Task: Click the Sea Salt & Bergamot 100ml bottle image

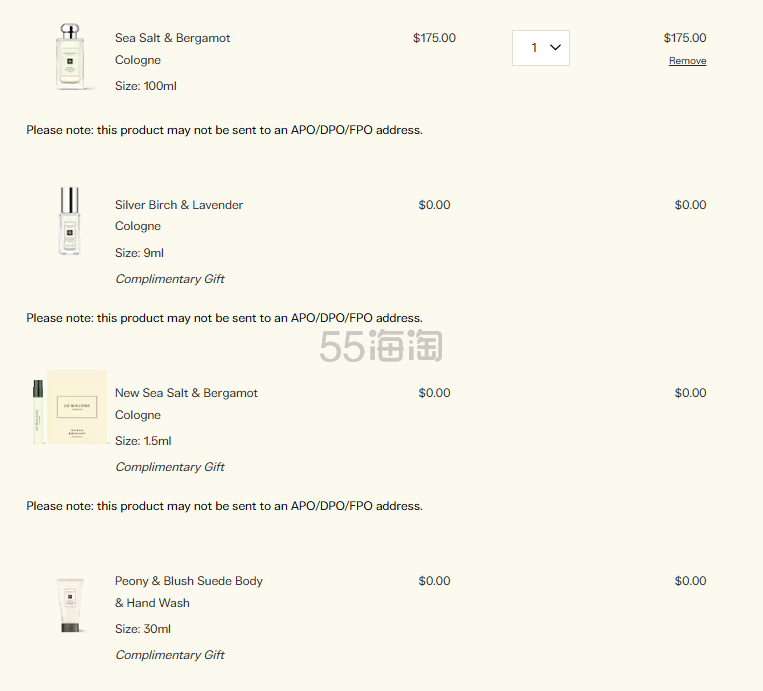Action: (70, 56)
